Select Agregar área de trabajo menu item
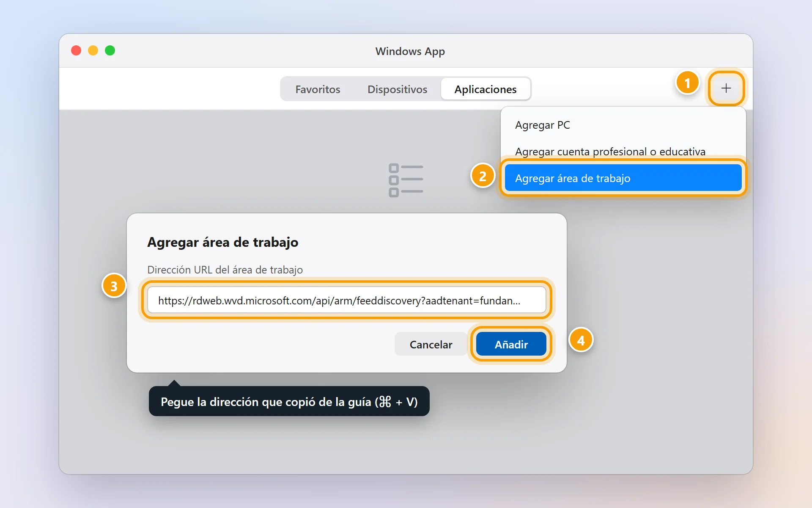 point(623,178)
